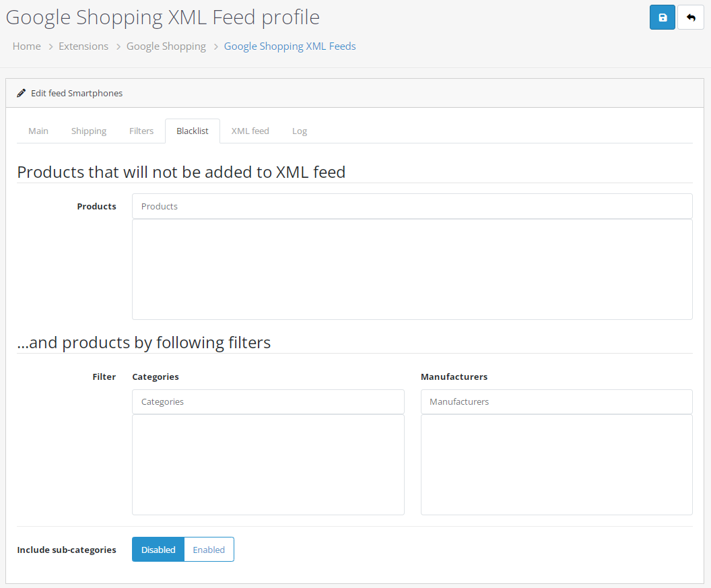Go back using the return arrow icon

click(x=691, y=18)
